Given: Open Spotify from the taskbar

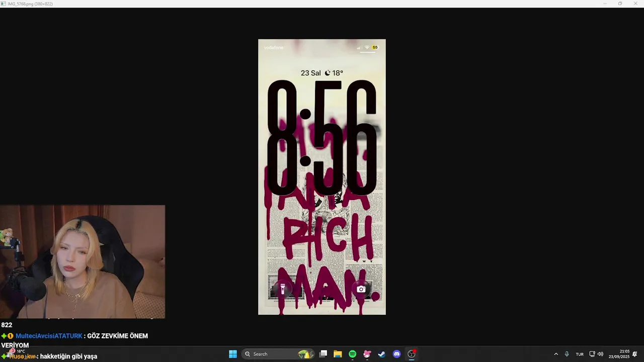Looking at the screenshot, I should tap(352, 354).
